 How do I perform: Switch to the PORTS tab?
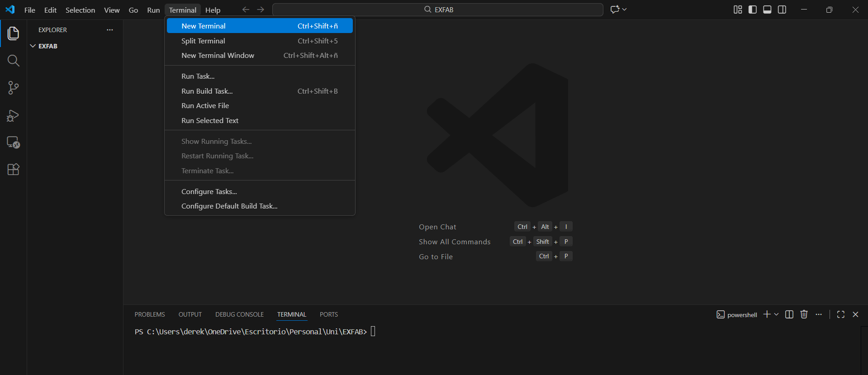[329, 314]
